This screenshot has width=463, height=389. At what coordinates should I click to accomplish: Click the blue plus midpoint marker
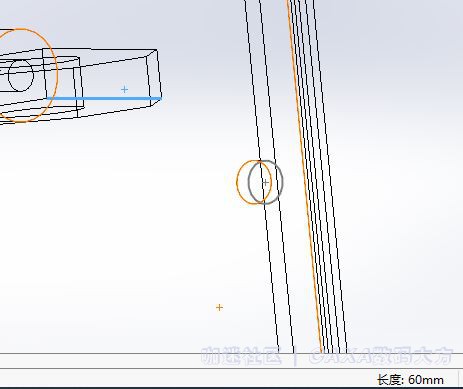click(124, 89)
